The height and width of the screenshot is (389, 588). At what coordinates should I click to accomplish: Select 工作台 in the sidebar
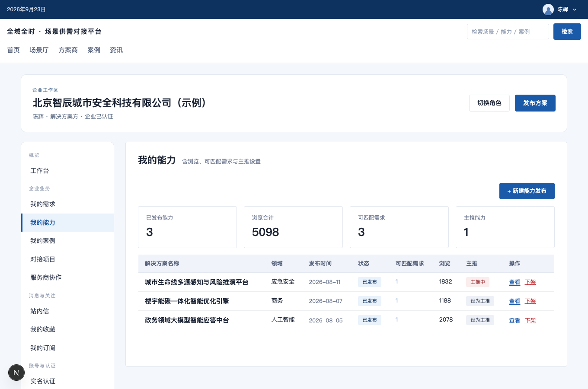(x=67, y=171)
